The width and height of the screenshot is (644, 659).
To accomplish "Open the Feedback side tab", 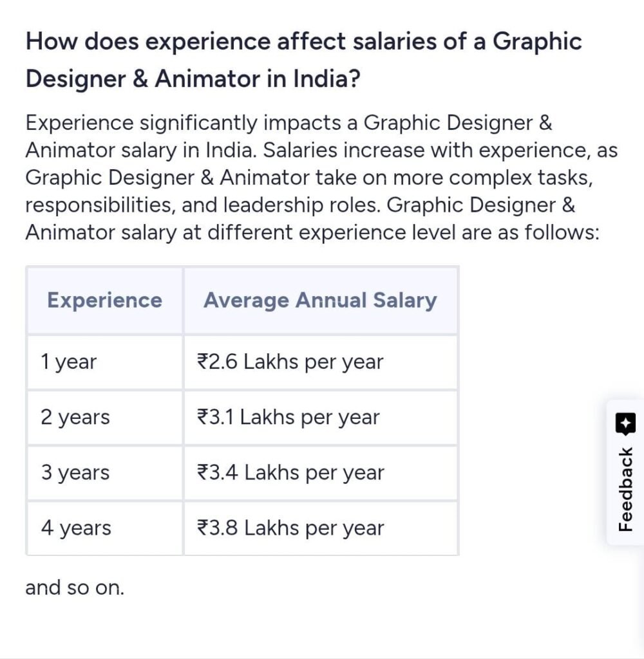I will click(x=625, y=472).
